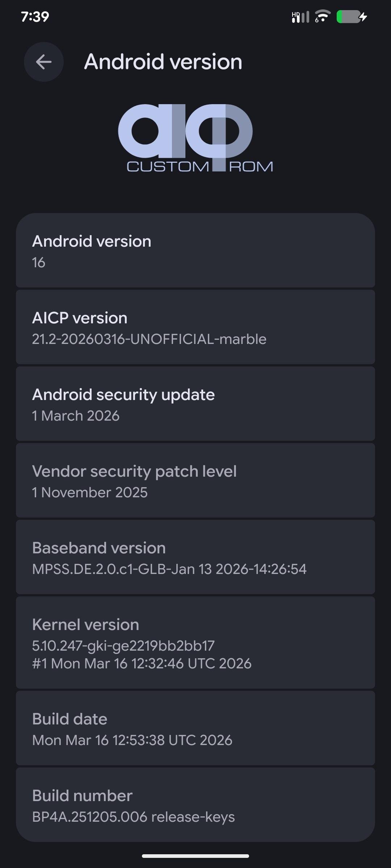Image resolution: width=391 pixels, height=868 pixels.
Task: Tap the home gesture navigation bar
Action: [x=195, y=856]
